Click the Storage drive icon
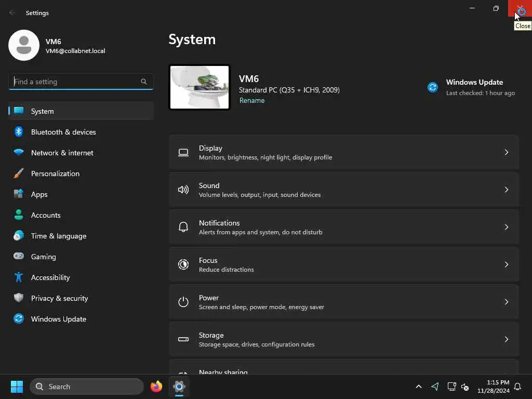Screen dimensions: 532x399 click(183, 339)
